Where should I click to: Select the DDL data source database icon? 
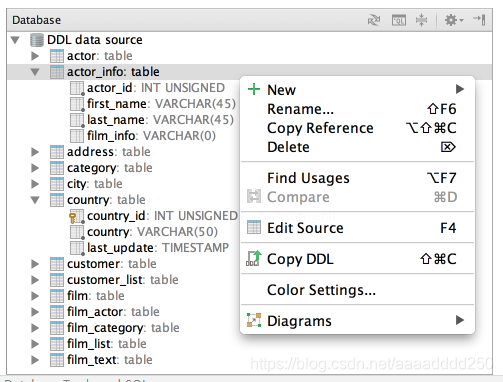coord(37,40)
